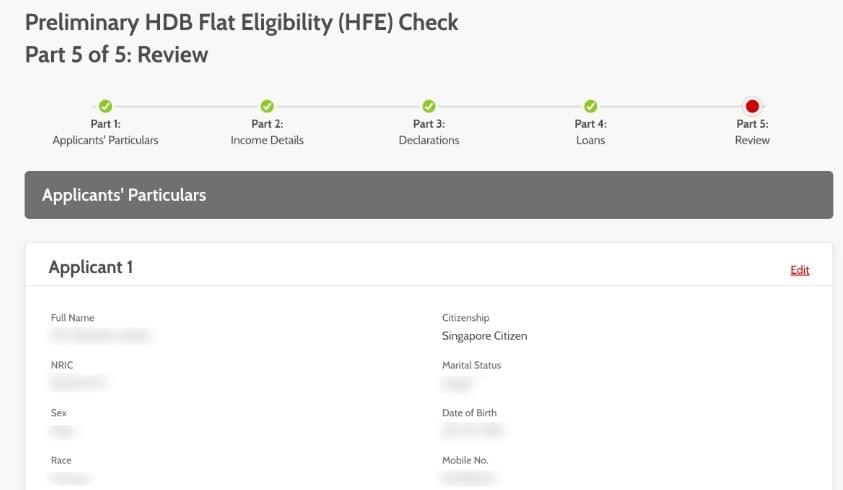
Task: Click the Part 4 green checkmark icon
Action: [x=590, y=106]
